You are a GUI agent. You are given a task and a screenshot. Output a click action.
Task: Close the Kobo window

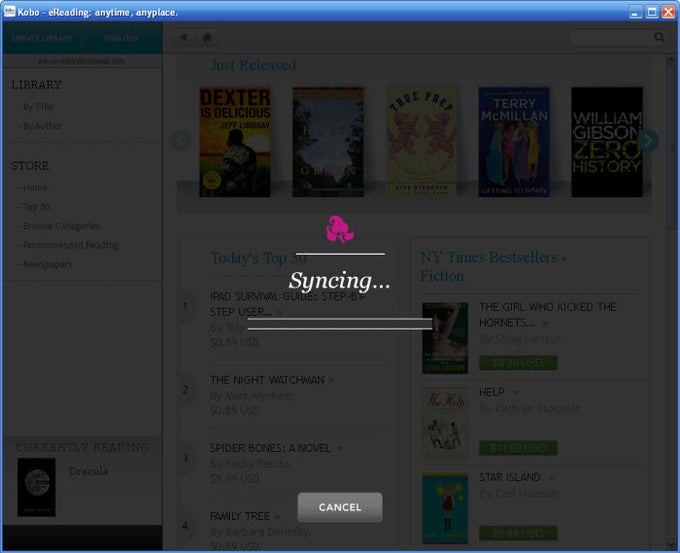click(668, 12)
